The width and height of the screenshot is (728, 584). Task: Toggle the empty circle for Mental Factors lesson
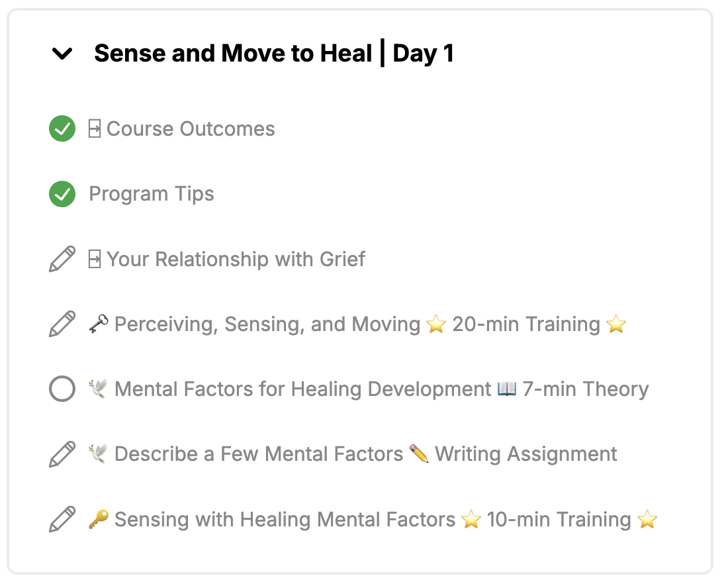62,389
